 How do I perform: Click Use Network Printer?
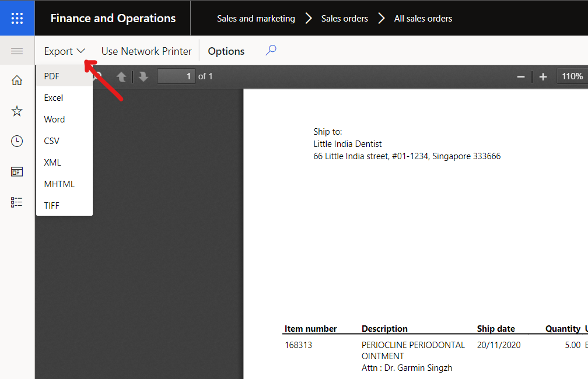point(146,51)
